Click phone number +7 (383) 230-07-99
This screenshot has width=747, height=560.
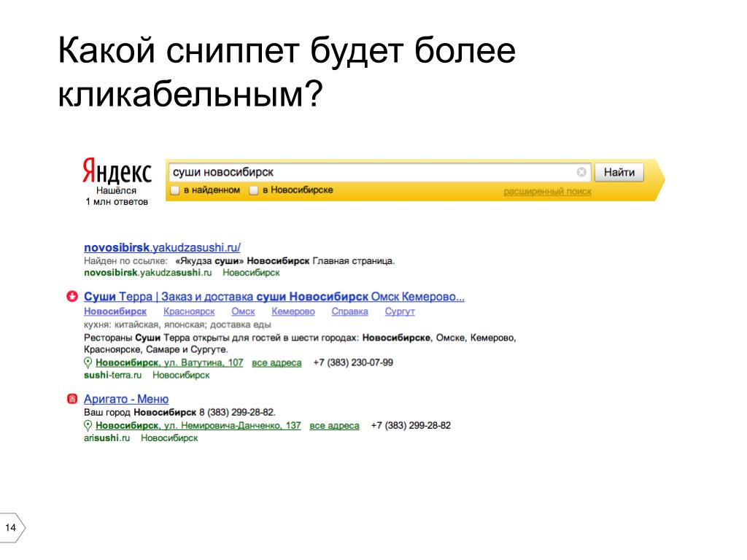point(353,363)
